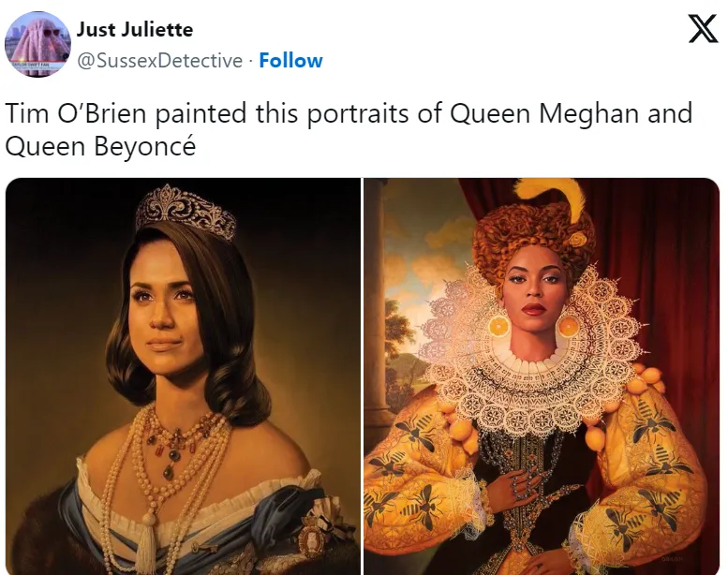This screenshot has width=728, height=575.
Task: Click the X logo icon
Action: [x=703, y=29]
